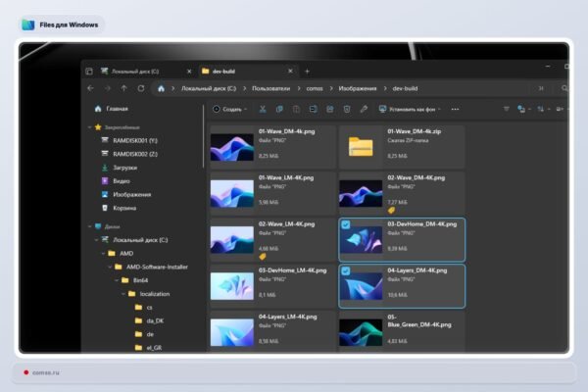
Task: Refresh the folder with the reload icon
Action: coord(141,88)
